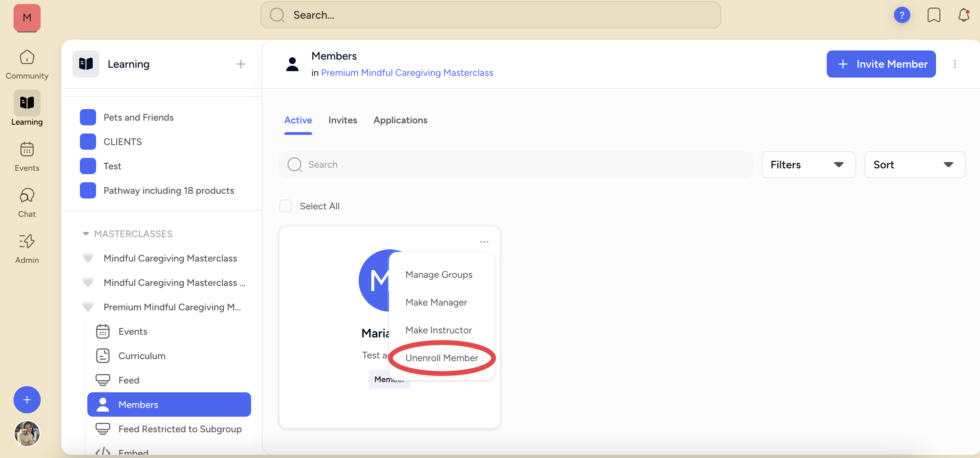Viewport: 980px width, 458px height.
Task: Open the Filters dropdown
Action: point(808,165)
